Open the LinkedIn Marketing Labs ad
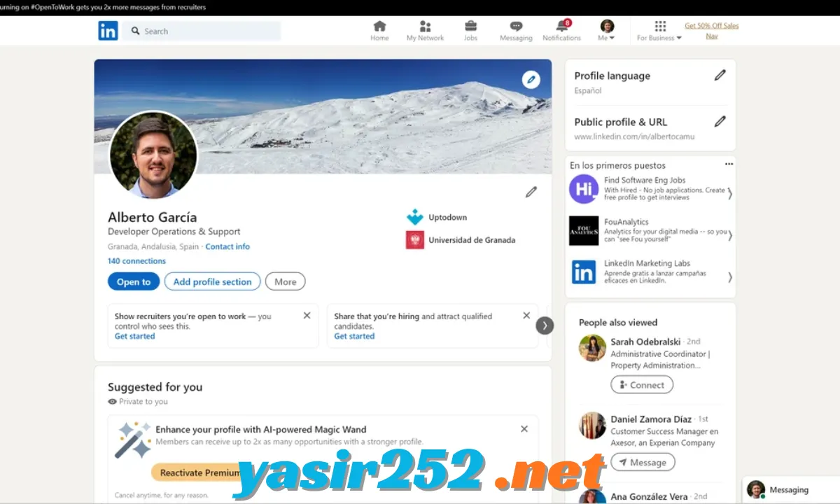 [x=647, y=264]
